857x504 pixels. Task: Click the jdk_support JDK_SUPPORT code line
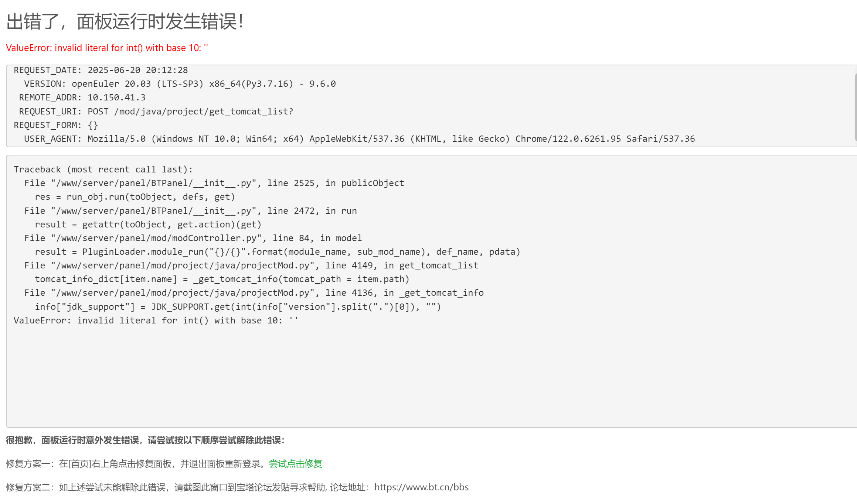238,307
